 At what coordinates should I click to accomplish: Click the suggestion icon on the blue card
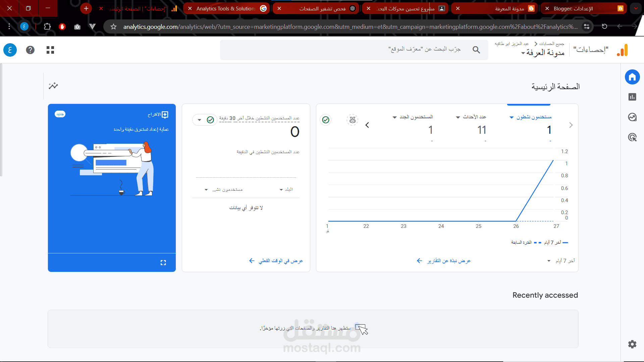pos(165,115)
